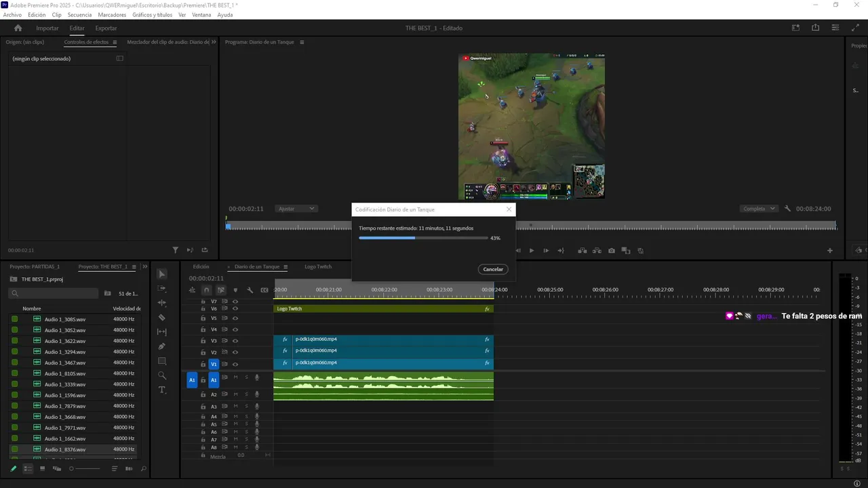Screen dimensions: 868x488
Task: Show hidden Project panel tabs chevron
Action: pyautogui.click(x=144, y=267)
